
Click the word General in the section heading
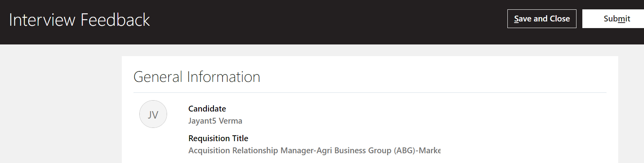point(158,77)
